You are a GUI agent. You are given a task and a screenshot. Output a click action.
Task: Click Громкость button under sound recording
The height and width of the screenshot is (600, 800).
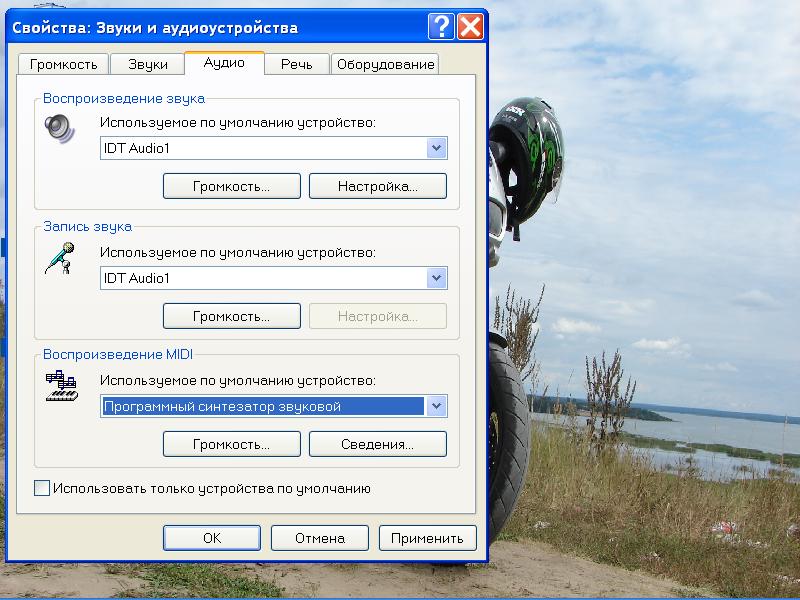[x=232, y=316]
